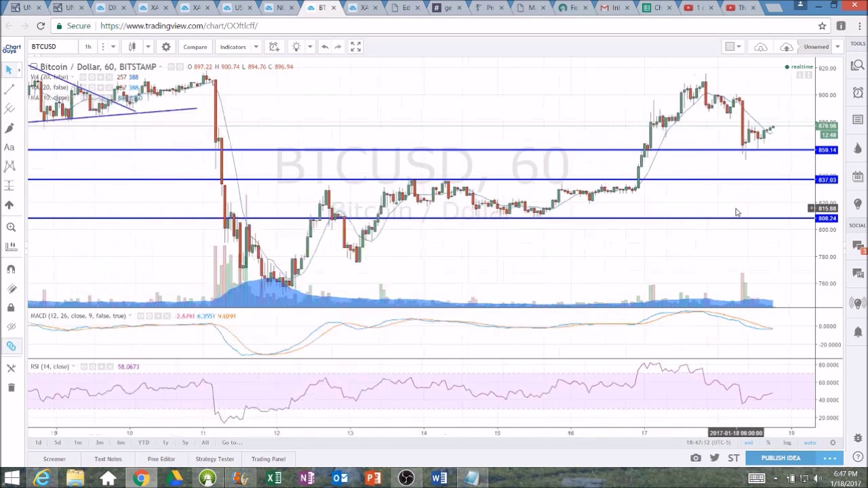Open chart properties gear icon
Screen dimensions: 868x488
click(x=166, y=47)
